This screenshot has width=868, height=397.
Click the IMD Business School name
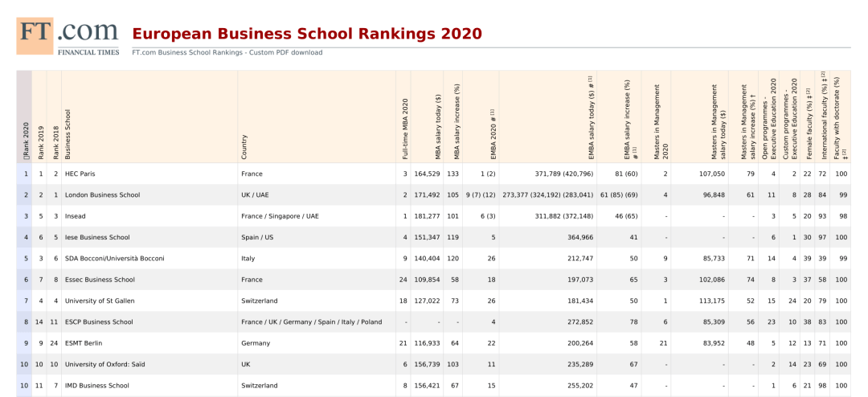point(97,386)
